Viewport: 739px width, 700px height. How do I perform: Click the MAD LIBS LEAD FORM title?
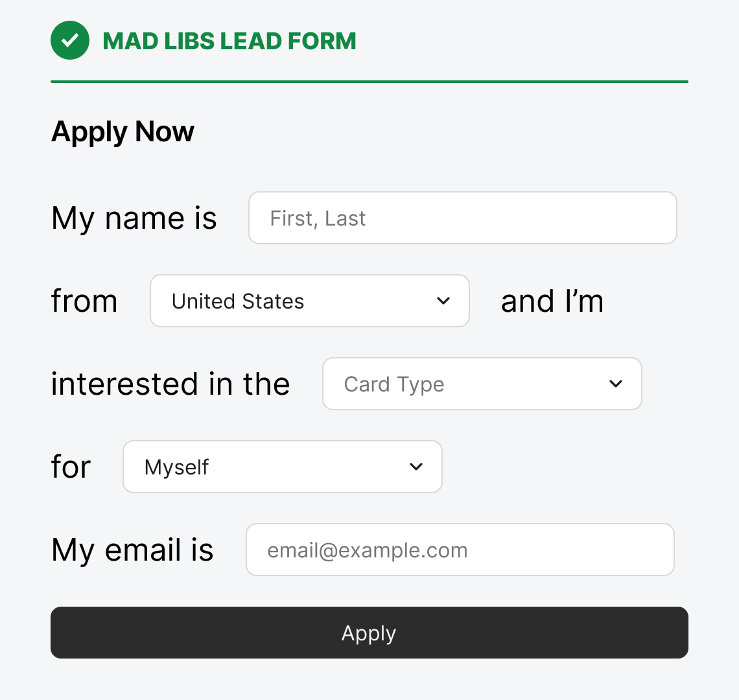point(229,41)
